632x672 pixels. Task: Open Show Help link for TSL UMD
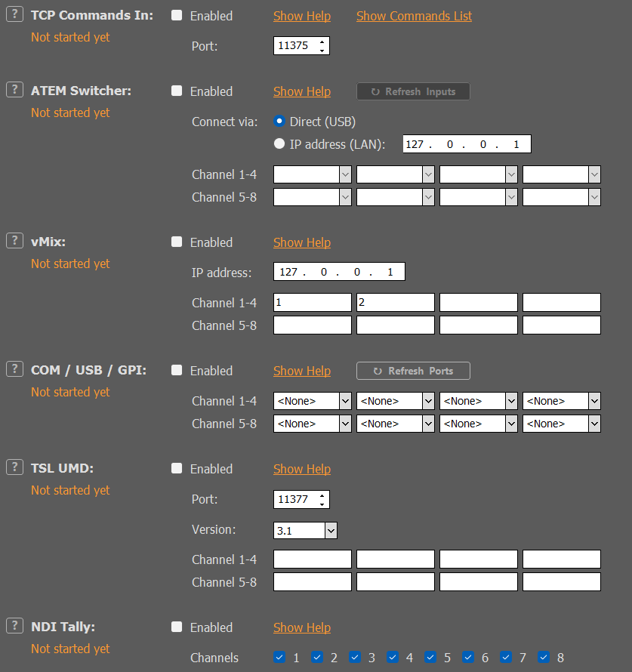(x=302, y=470)
